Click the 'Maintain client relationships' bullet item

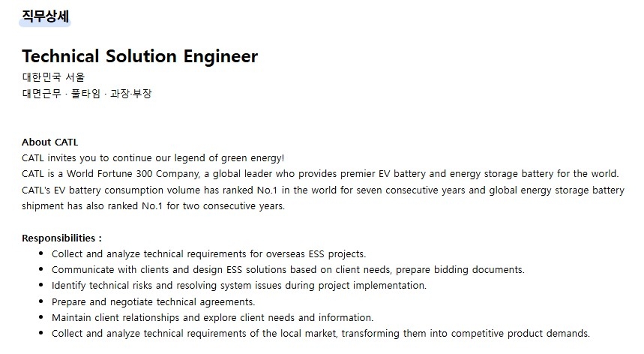pyautogui.click(x=212, y=318)
